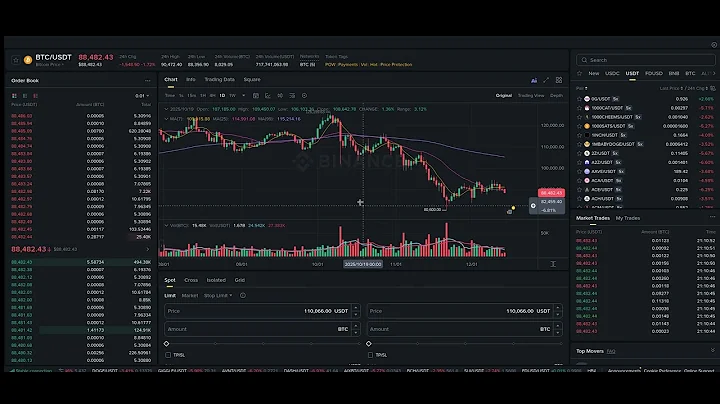The width and height of the screenshot is (720, 404).
Task: Select the 1W chart interval
Action: click(x=232, y=95)
